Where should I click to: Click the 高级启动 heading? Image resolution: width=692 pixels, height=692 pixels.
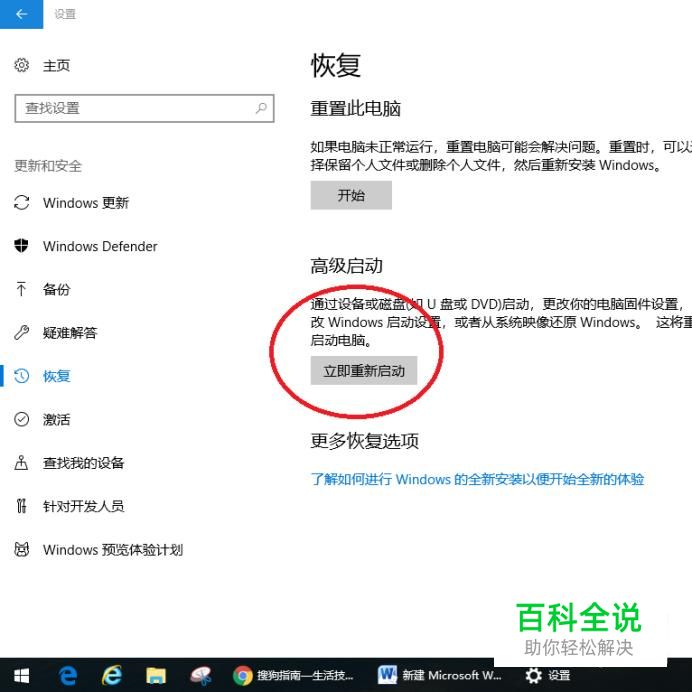tap(346, 266)
